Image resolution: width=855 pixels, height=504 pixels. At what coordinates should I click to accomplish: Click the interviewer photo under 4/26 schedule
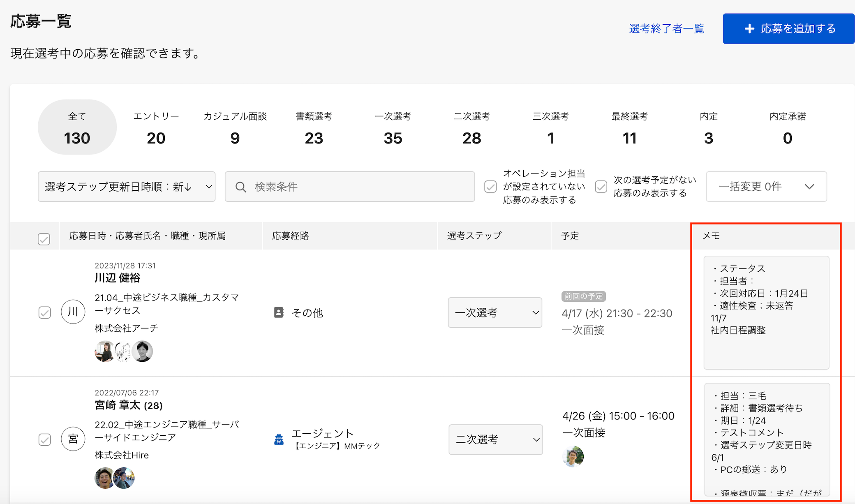tap(573, 456)
